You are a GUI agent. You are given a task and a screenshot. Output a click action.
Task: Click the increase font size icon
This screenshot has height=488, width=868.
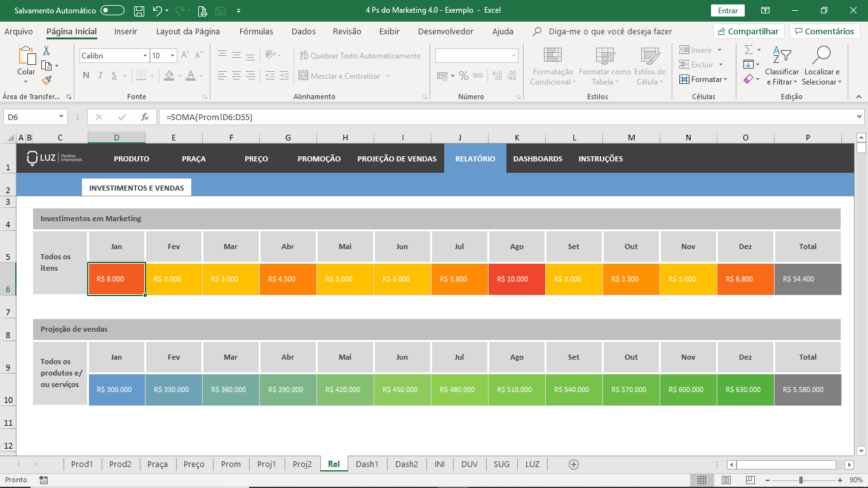click(x=185, y=56)
